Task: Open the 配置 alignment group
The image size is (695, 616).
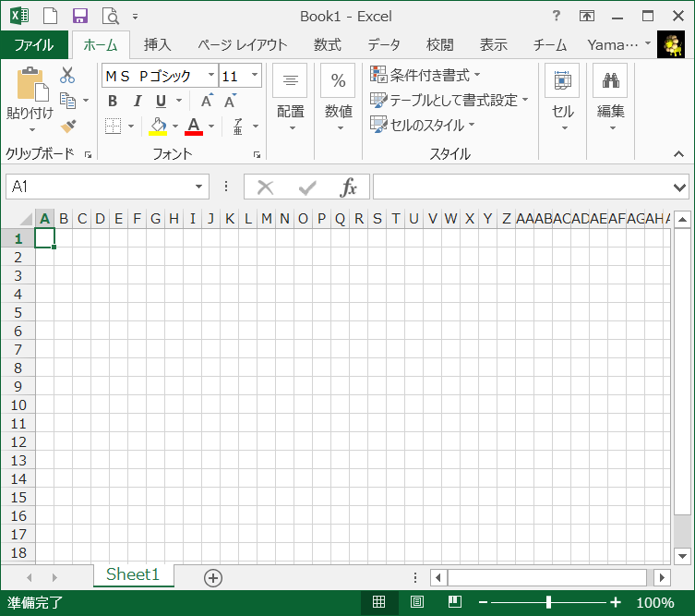Action: (291, 98)
